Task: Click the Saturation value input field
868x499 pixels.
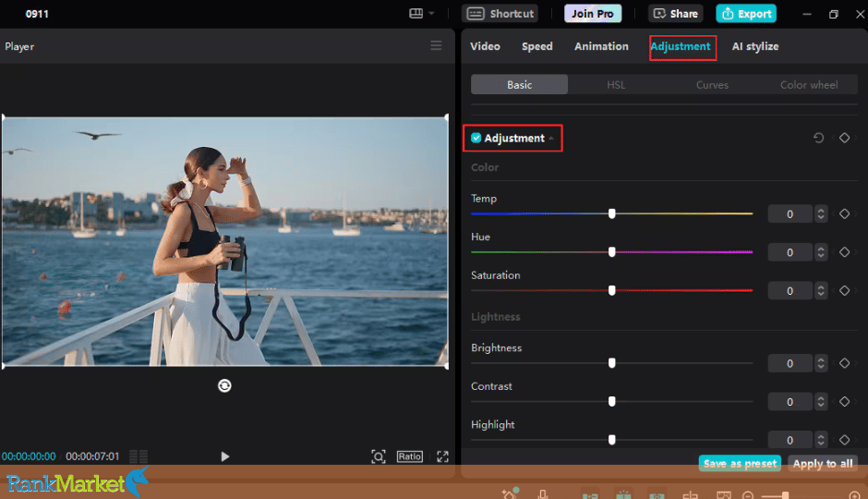Action: tap(790, 290)
